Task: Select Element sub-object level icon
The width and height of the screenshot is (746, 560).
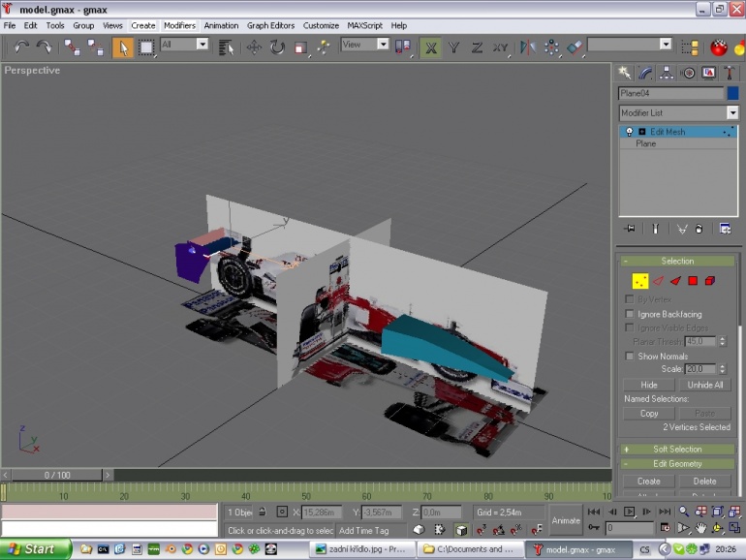Action: click(x=710, y=281)
